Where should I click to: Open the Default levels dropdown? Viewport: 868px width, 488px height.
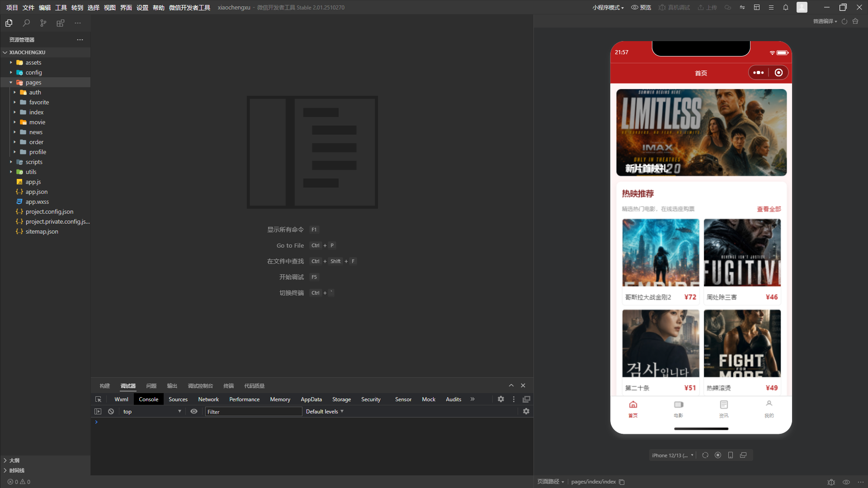[325, 412]
